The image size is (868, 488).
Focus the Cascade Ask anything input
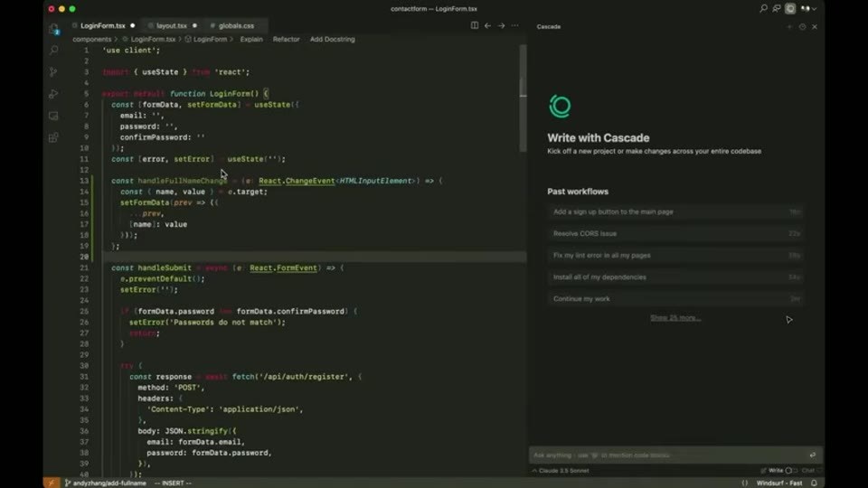tap(670, 455)
